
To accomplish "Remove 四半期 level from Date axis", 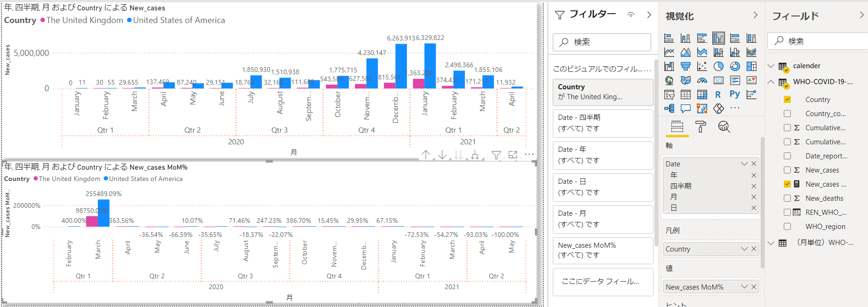I will [754, 186].
